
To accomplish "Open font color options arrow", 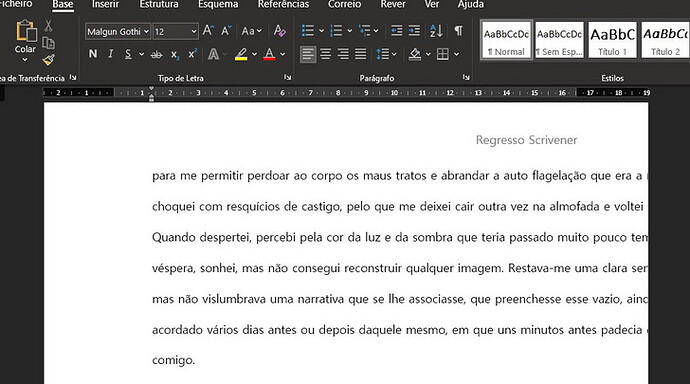I will 283,55.
